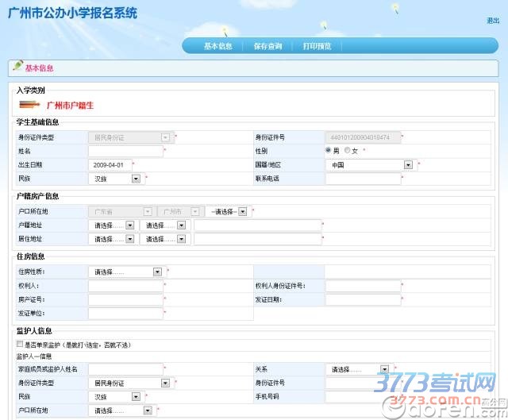Screen dimensions: 508x420
Task: Select the 男 gender radio button
Action: [x=329, y=150]
